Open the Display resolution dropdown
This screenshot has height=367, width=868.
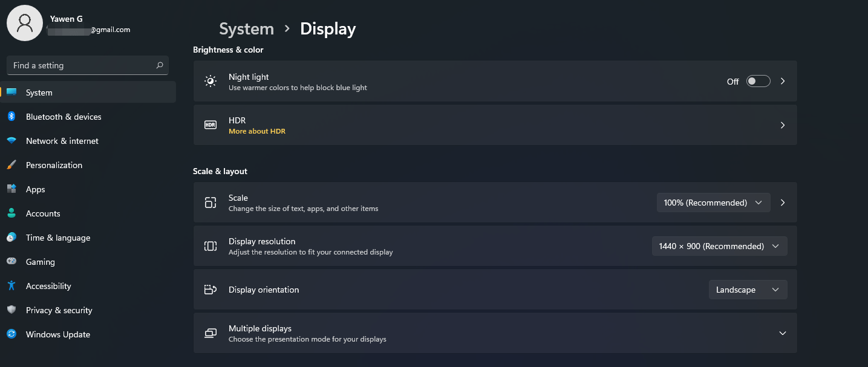[x=719, y=246]
